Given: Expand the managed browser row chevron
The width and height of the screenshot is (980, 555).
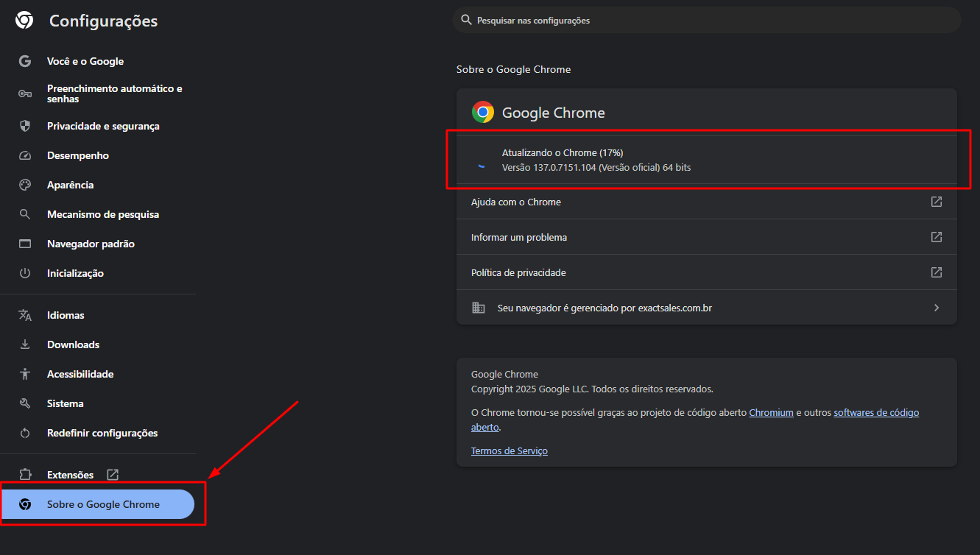Looking at the screenshot, I should pos(937,308).
